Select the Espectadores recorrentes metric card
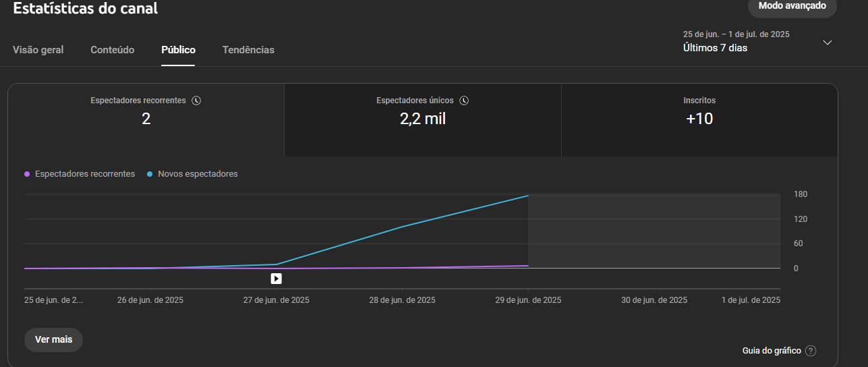 [146, 120]
